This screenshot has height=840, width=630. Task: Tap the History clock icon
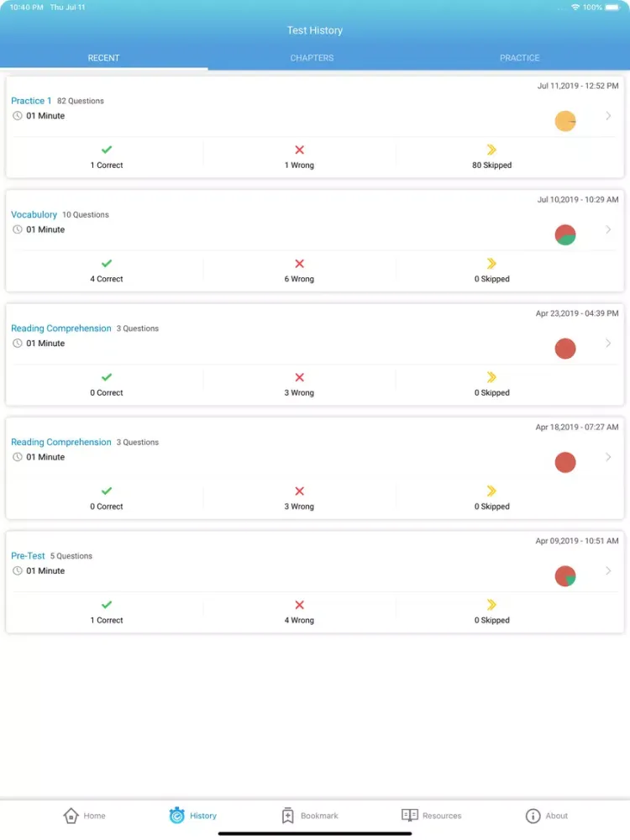[176, 816]
